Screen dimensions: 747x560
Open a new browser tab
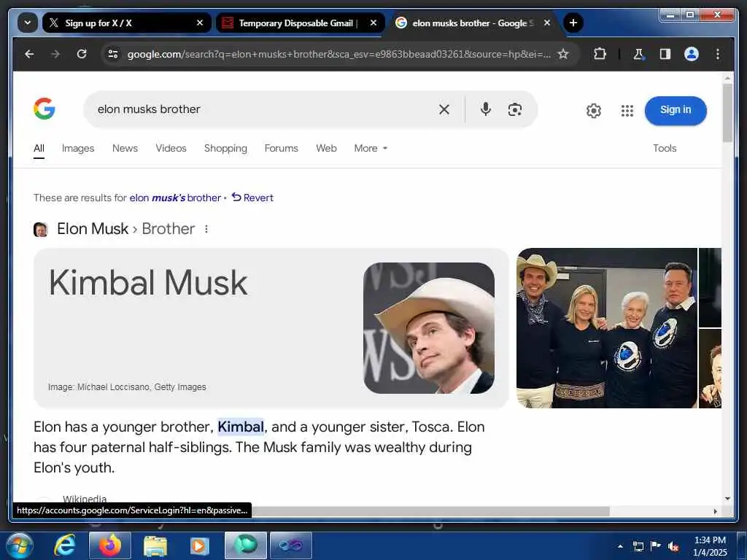pos(573,23)
